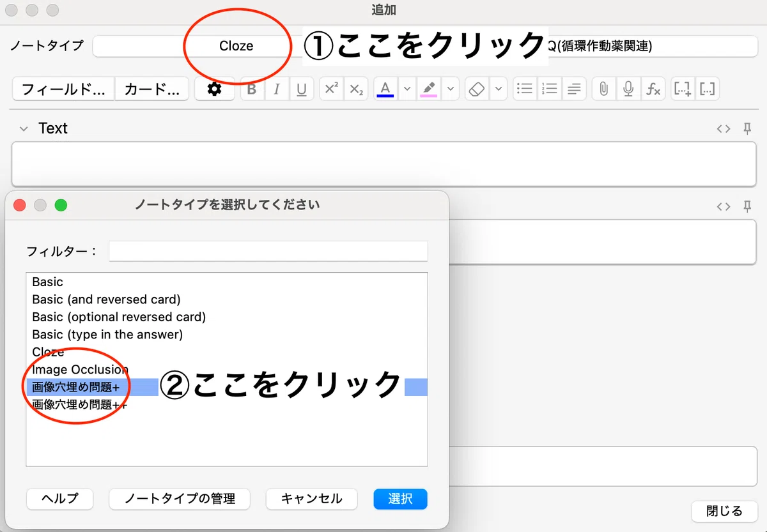
Task: Close the note type dialog red button
Action: pos(20,205)
